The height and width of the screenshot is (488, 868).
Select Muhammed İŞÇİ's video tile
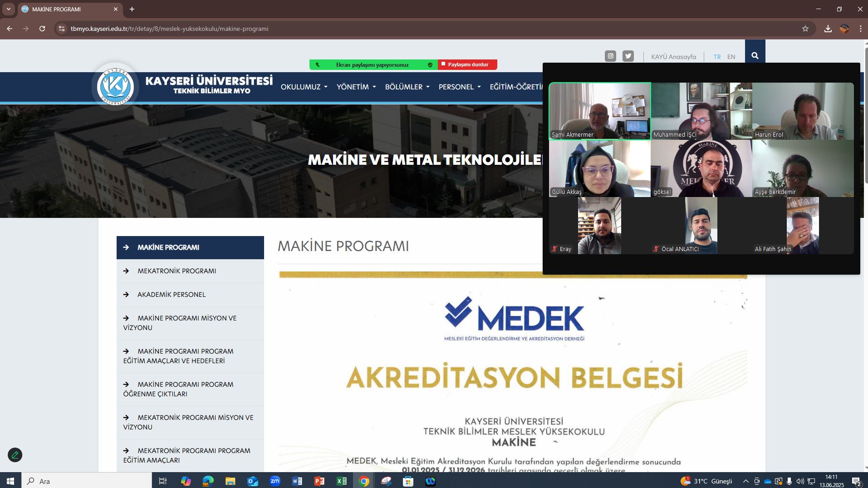[701, 111]
